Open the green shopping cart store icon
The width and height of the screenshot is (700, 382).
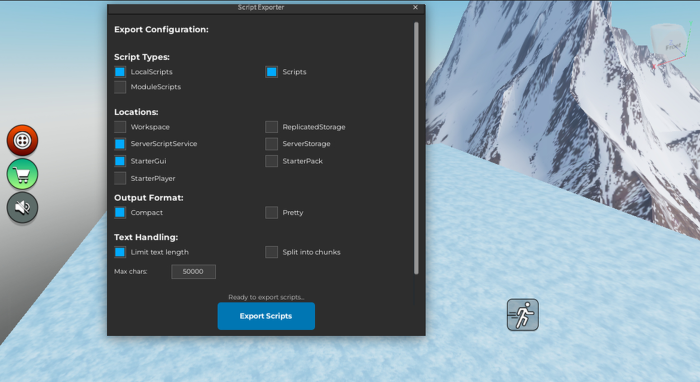point(22,174)
